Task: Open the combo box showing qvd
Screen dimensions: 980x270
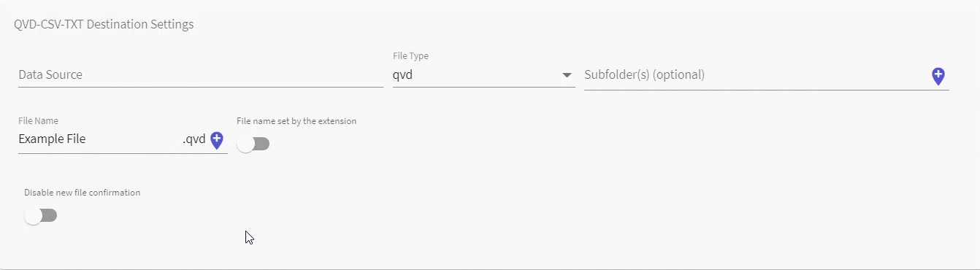Action: (483, 74)
